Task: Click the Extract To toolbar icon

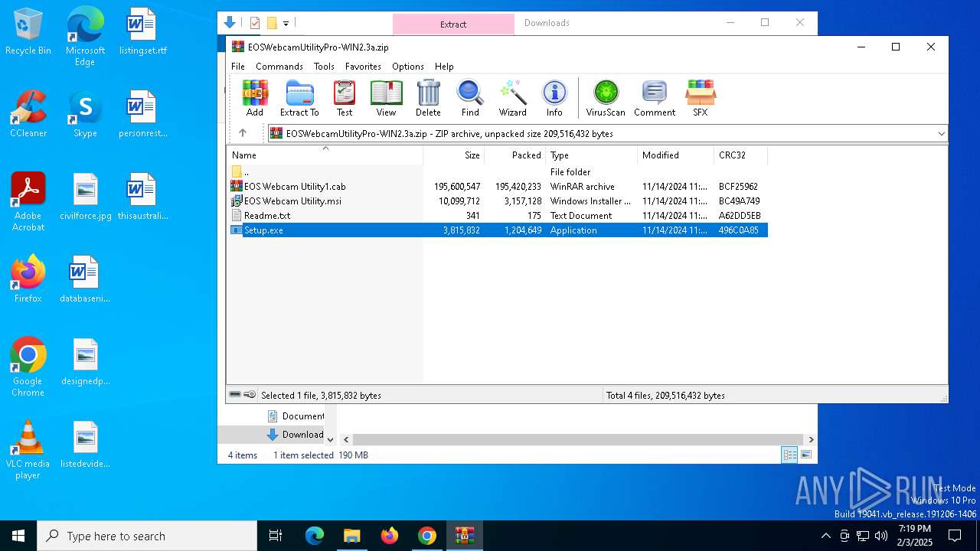Action: pyautogui.click(x=299, y=98)
